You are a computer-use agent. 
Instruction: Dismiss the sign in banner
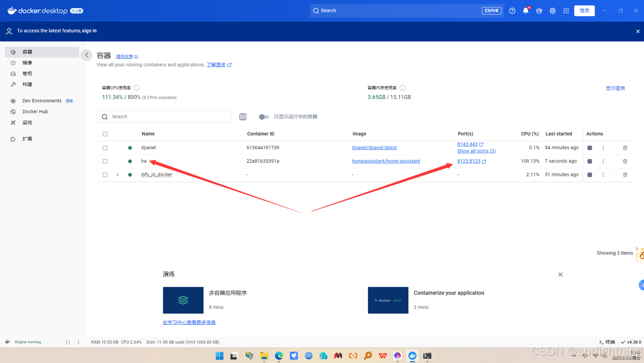638,32
